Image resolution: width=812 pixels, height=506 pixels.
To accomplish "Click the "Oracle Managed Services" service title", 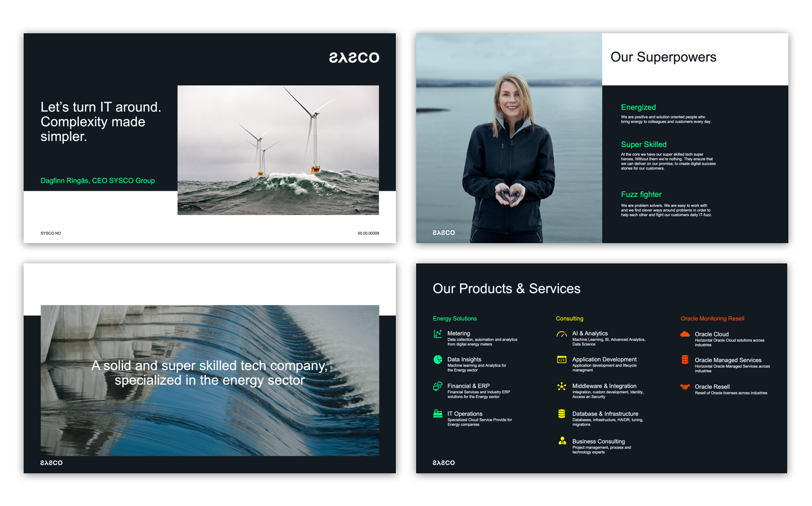I will 728,360.
